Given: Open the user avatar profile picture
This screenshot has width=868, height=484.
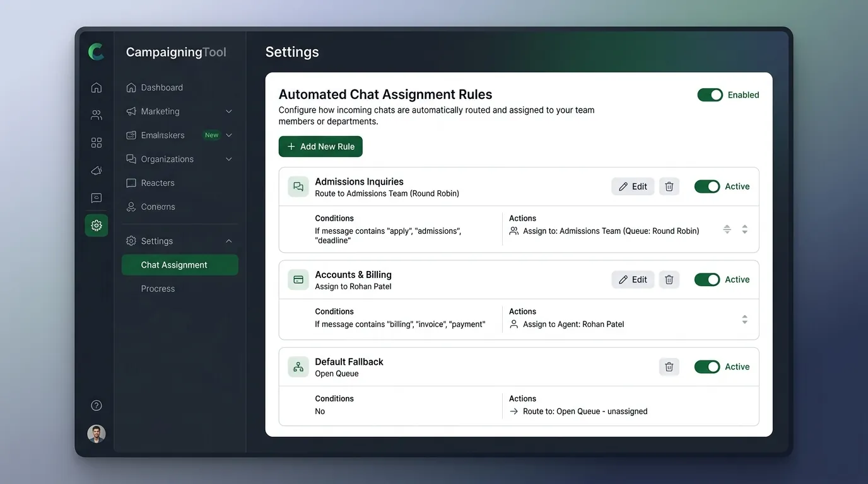Looking at the screenshot, I should coord(97,434).
